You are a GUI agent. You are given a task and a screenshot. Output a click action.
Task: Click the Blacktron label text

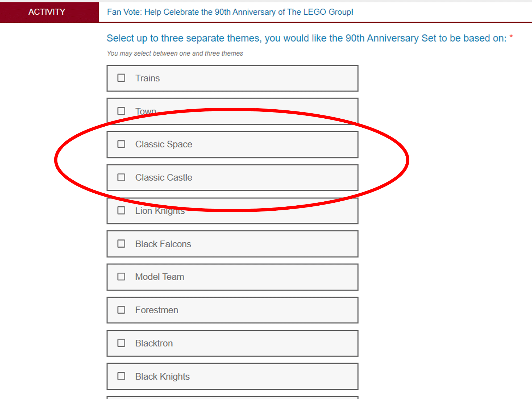click(154, 343)
